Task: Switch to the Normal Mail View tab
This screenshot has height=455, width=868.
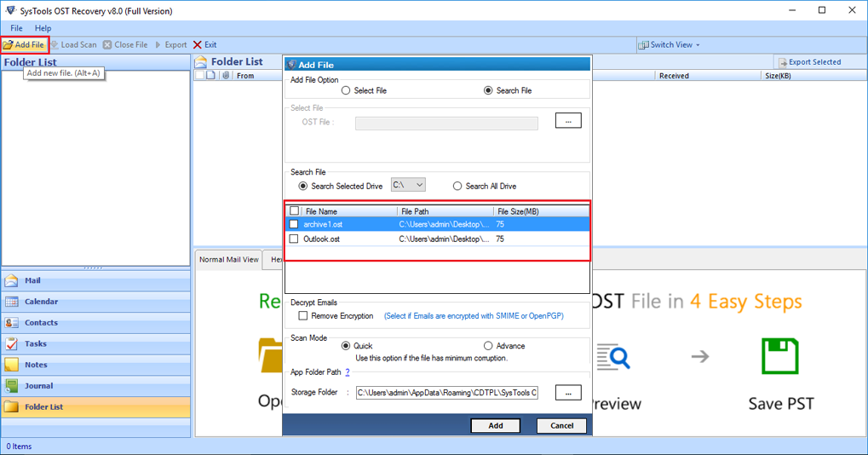Action: (x=228, y=260)
